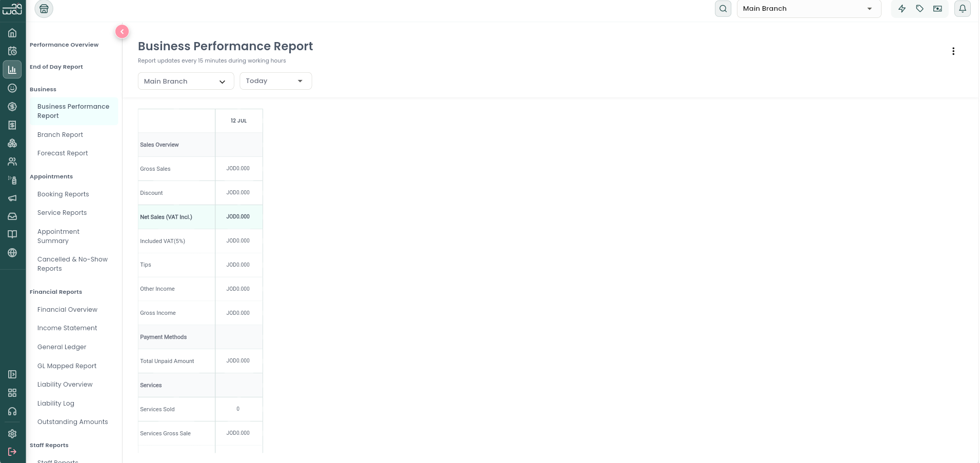Open Outstanding Amounts report

tap(73, 422)
